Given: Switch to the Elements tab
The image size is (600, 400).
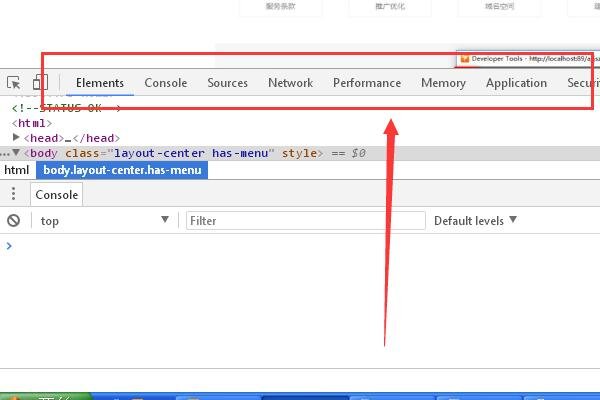Looking at the screenshot, I should pos(100,83).
